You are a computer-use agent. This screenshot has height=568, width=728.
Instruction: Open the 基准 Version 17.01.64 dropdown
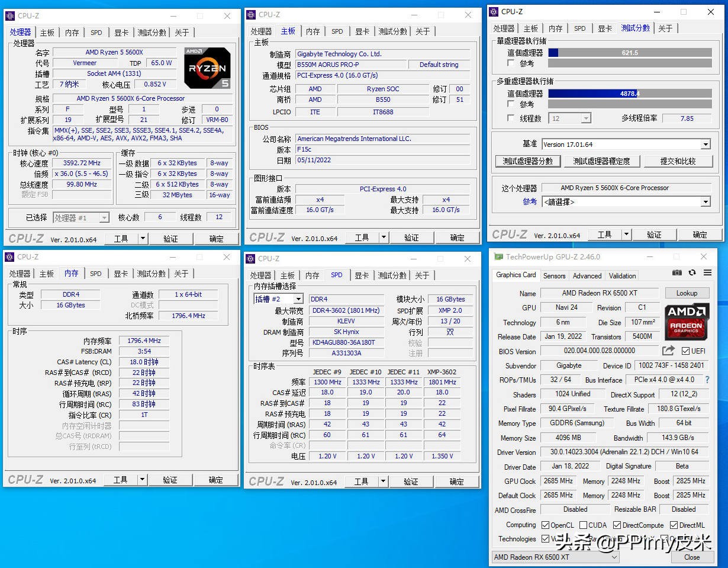pyautogui.click(x=704, y=143)
